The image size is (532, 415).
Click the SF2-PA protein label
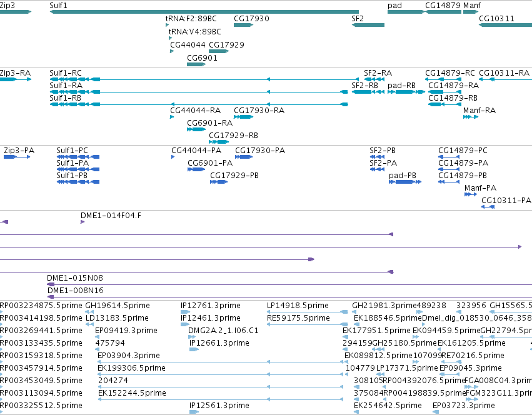point(383,163)
